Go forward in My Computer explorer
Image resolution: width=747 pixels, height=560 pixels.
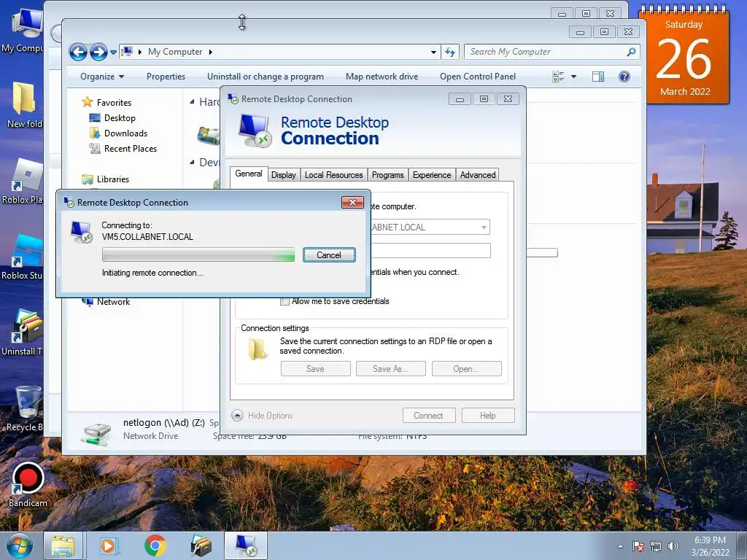click(x=98, y=52)
